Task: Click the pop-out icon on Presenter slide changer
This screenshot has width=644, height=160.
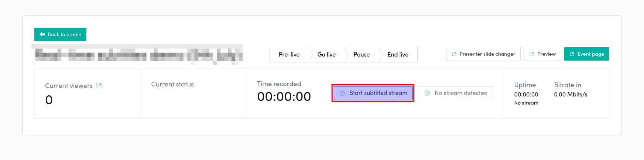Action: point(454,54)
